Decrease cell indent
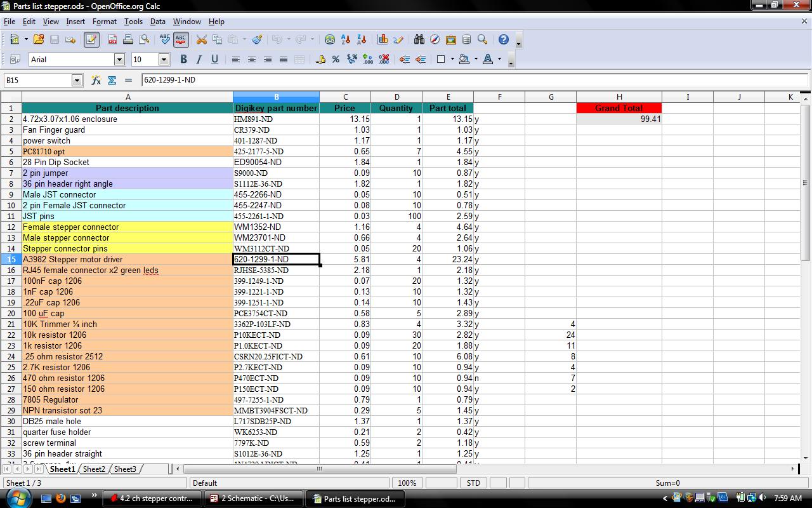The height and width of the screenshot is (508, 812). 405,59
